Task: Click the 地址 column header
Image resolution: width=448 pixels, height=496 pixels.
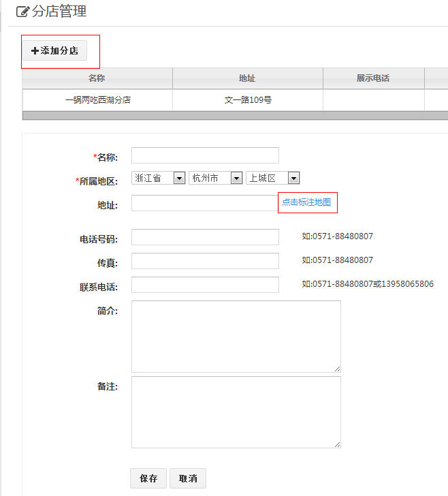Action: [x=248, y=78]
